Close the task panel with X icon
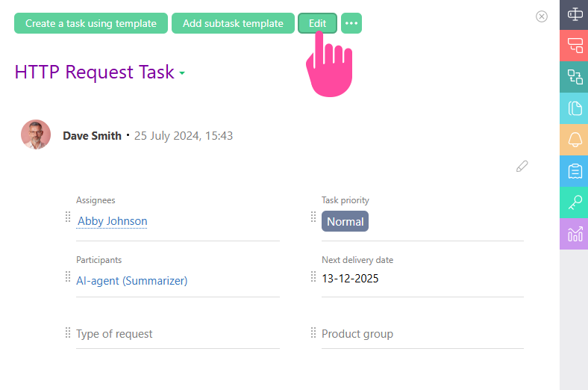 pos(542,16)
